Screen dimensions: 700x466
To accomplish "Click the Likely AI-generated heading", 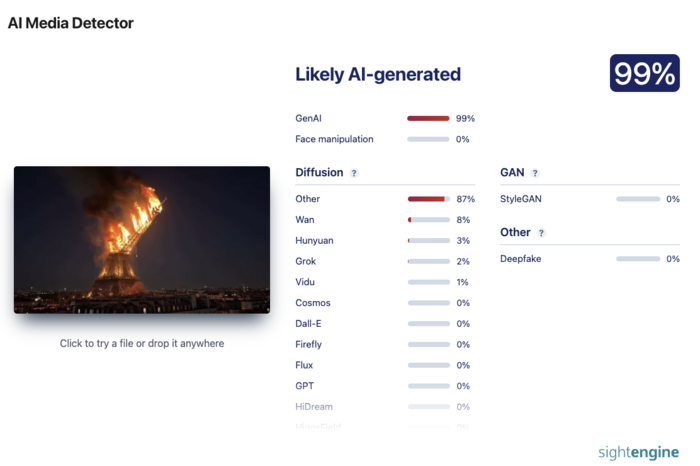I will point(378,75).
